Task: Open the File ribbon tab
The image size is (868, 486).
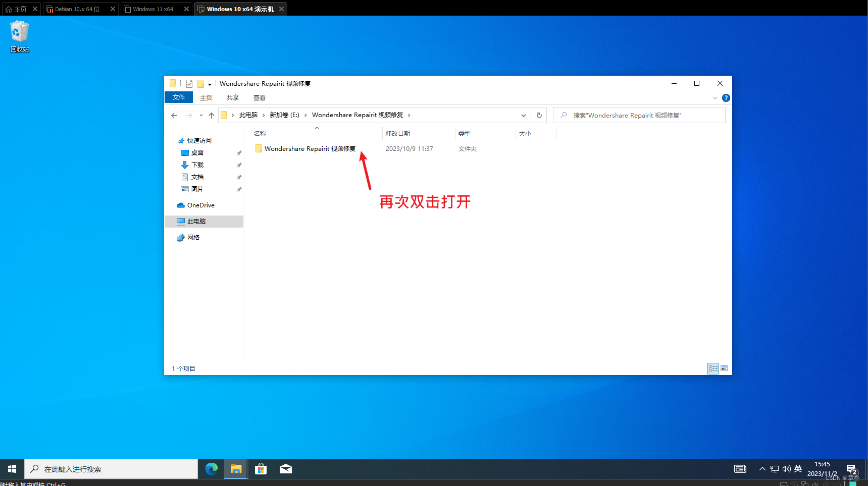Action: [x=179, y=97]
